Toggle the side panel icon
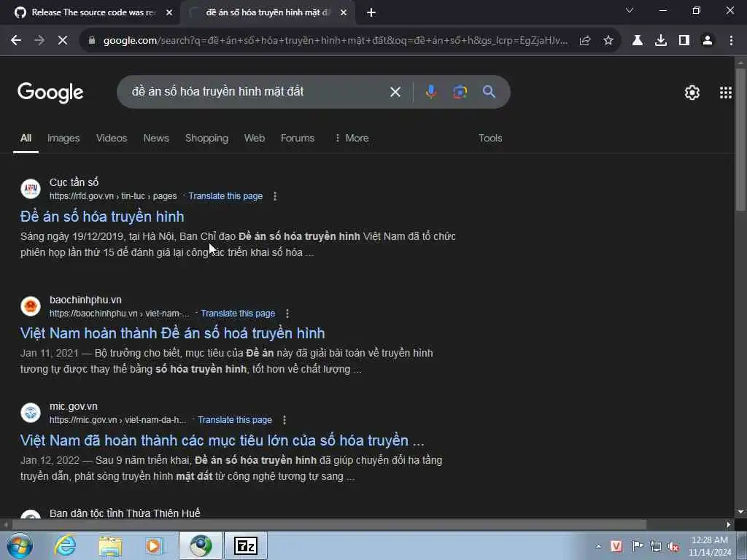Image resolution: width=747 pixels, height=560 pixels. point(684,41)
